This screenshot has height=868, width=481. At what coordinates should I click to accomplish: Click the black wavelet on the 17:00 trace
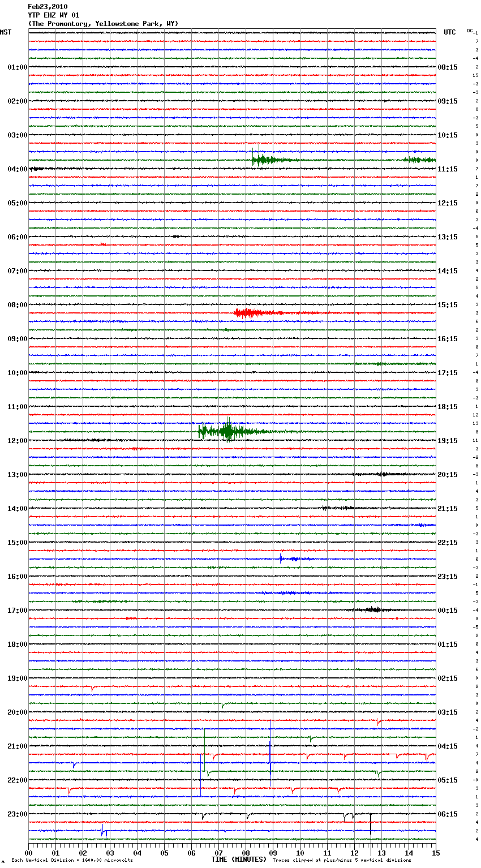372,610
